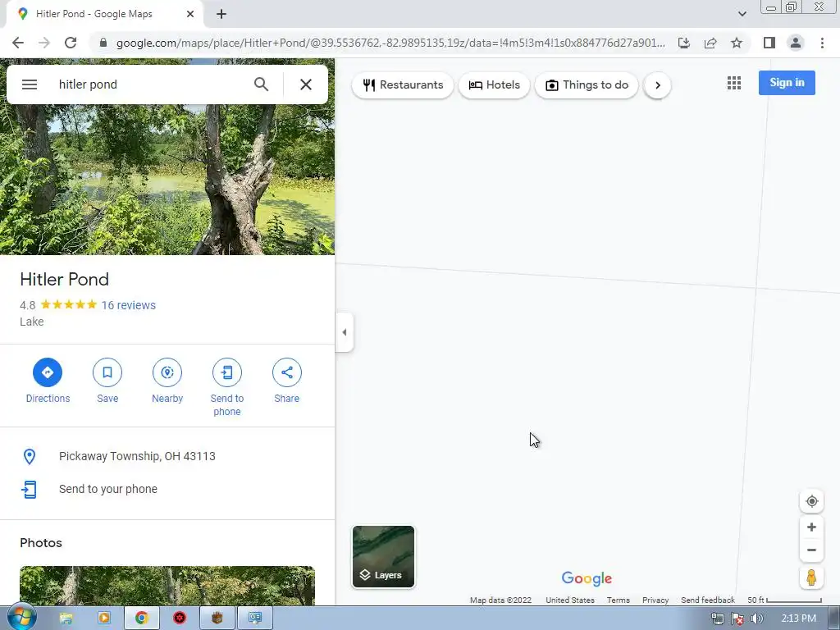Filter map by Restaurants chip
This screenshot has height=630, width=840.
click(x=403, y=85)
